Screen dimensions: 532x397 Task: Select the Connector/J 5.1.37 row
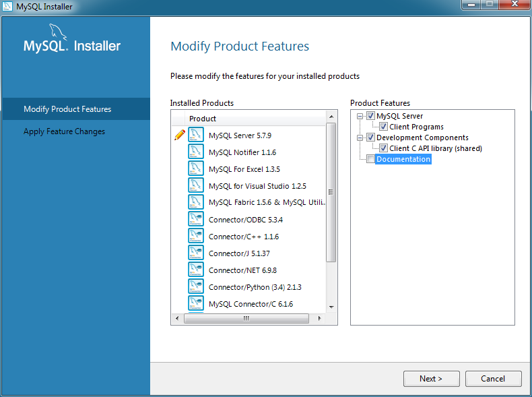tap(248, 253)
